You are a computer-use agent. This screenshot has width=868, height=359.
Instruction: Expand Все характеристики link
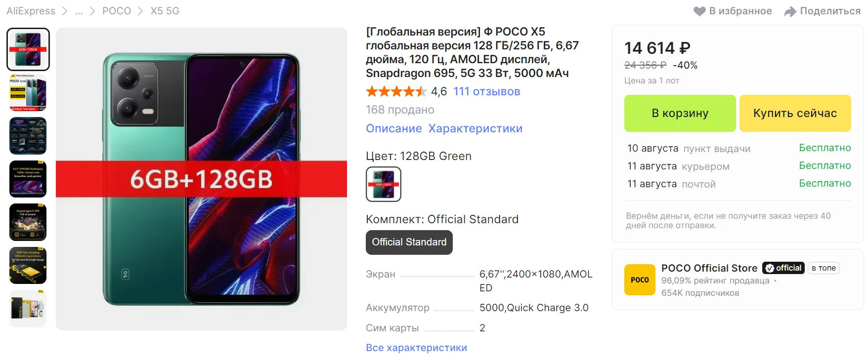tap(416, 348)
